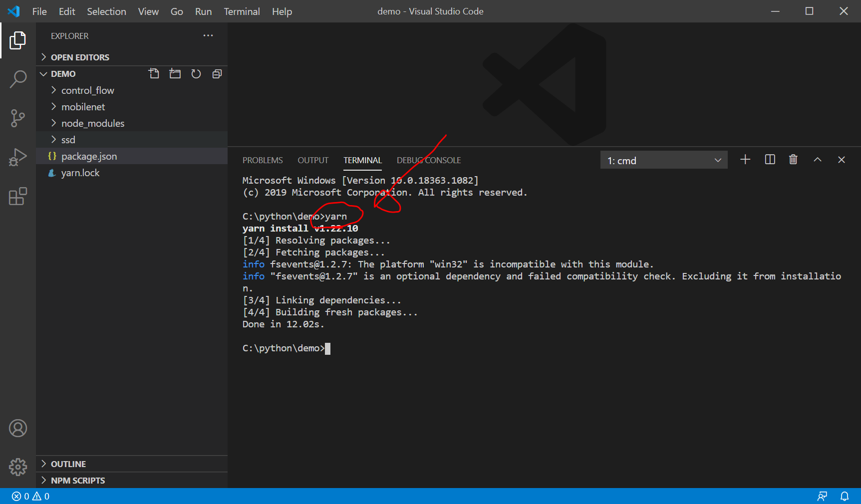Click '[4/4] Building fresh packages...' line

coord(330,312)
